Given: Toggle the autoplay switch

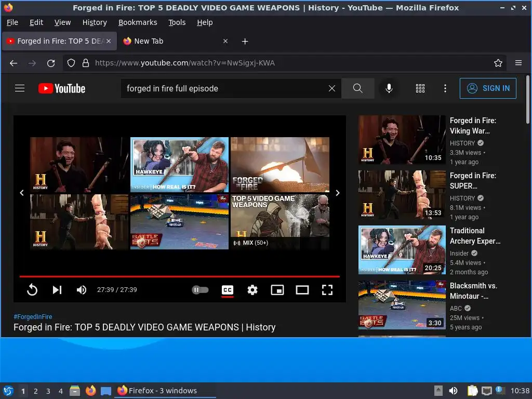Looking at the screenshot, I should tap(200, 290).
